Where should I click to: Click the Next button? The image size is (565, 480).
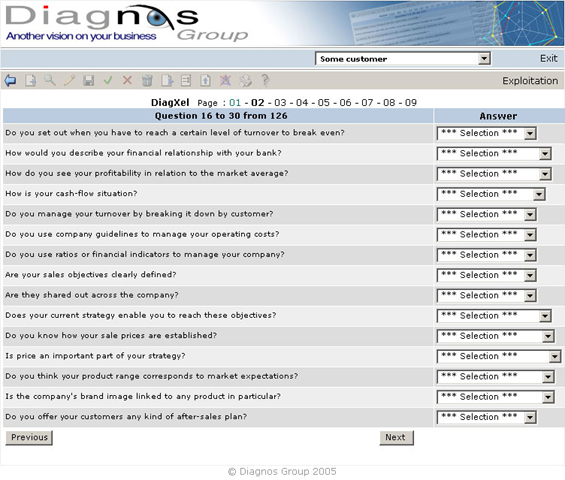[x=396, y=437]
